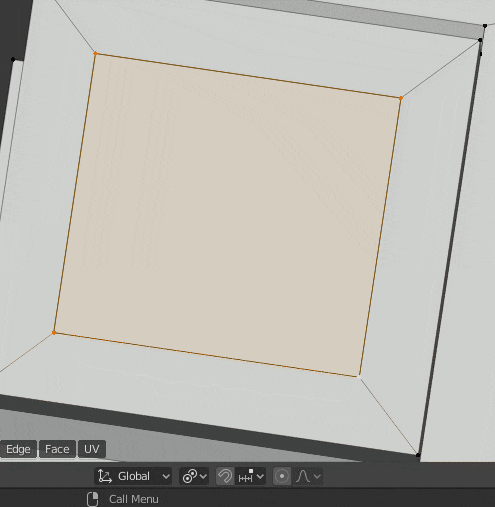Toggle snapping with the magnet icon
The image size is (495, 507).
[x=225, y=476]
